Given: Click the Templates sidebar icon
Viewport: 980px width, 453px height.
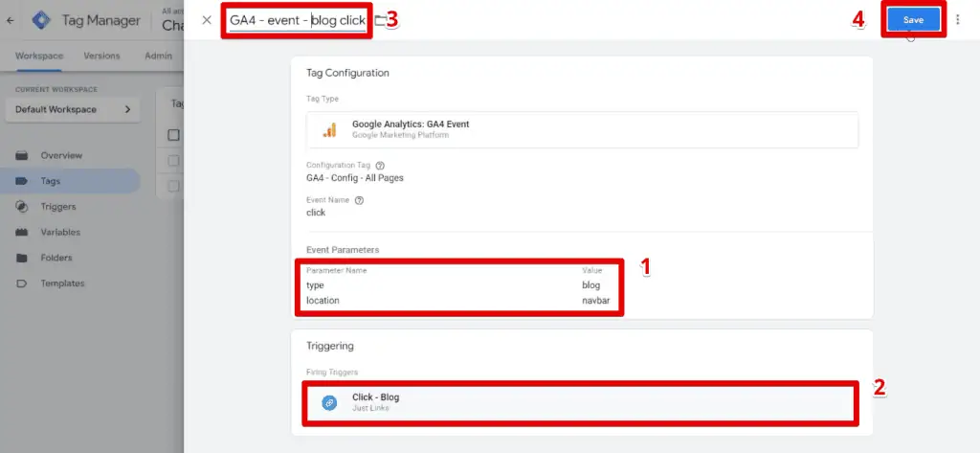Looking at the screenshot, I should click(22, 283).
